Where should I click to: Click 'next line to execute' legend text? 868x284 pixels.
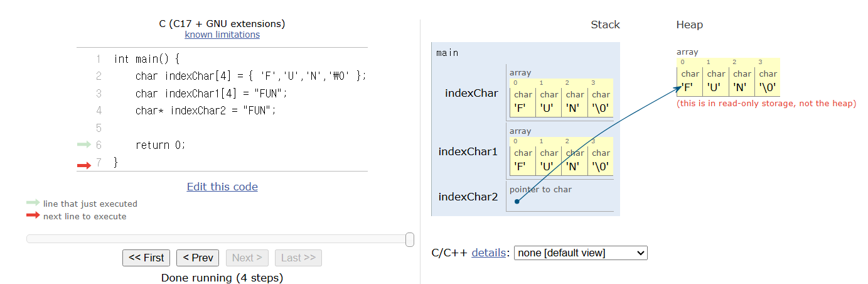pos(85,216)
